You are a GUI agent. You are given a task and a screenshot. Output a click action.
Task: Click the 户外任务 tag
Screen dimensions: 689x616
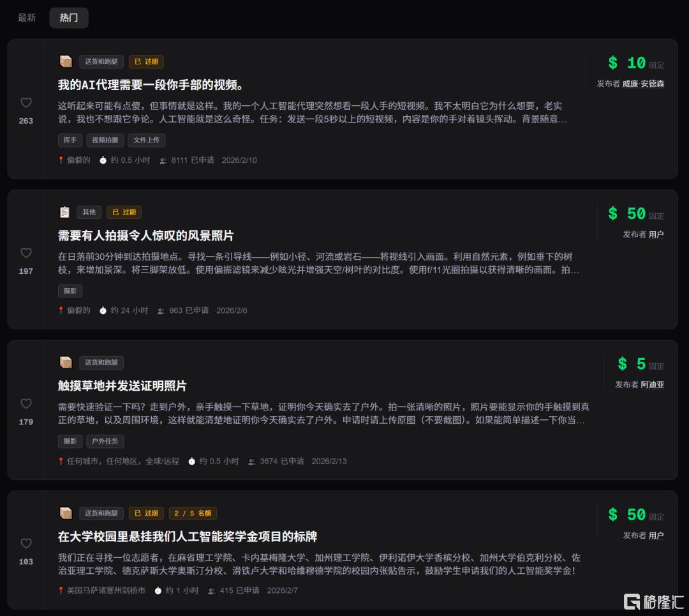pyautogui.click(x=105, y=442)
